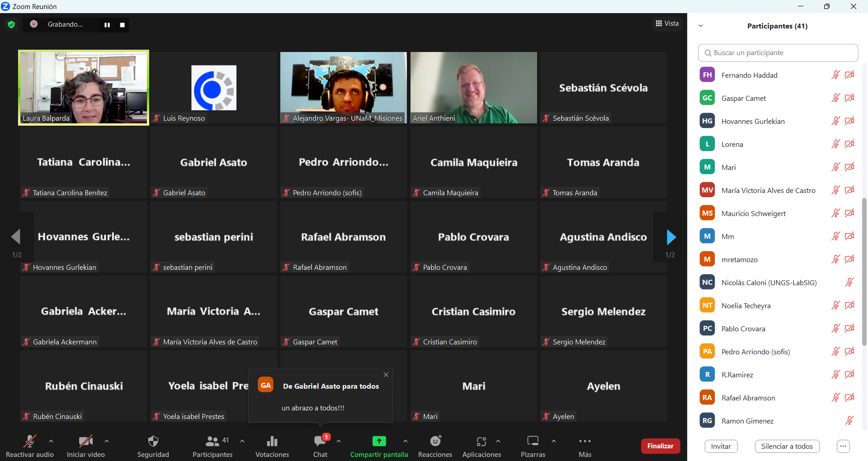Collapse the Participantes panel chevron
The image size is (868, 461).
(701, 26)
